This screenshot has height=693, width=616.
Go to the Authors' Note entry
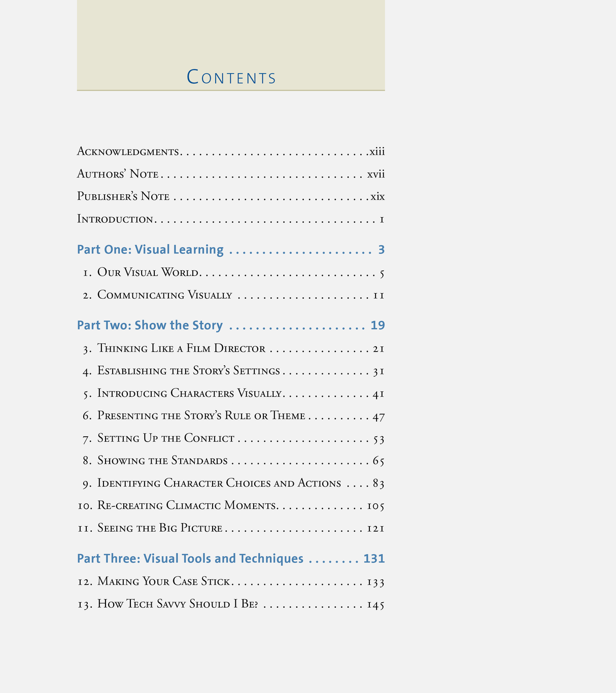click(x=118, y=175)
